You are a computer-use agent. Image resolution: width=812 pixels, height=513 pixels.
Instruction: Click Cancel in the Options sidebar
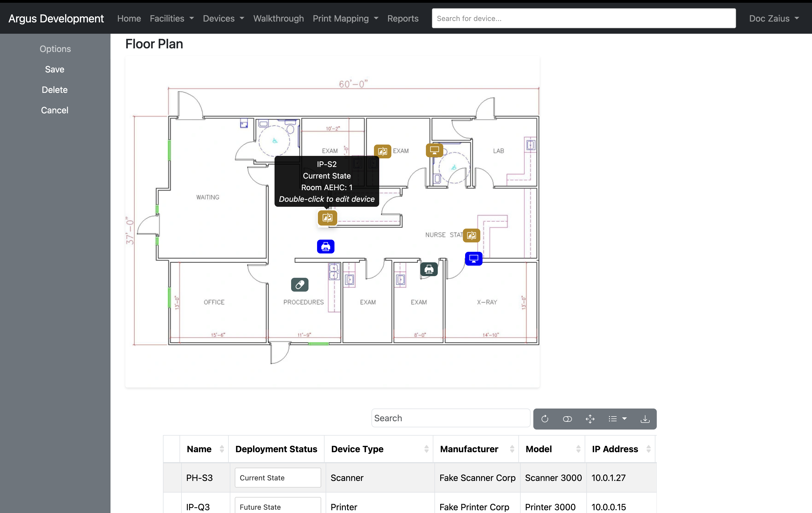point(55,110)
